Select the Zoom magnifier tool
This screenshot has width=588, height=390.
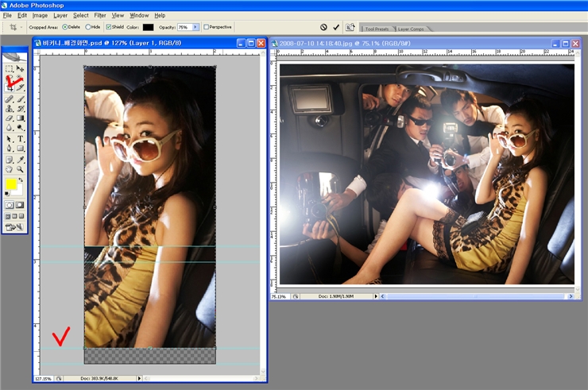tap(20, 169)
